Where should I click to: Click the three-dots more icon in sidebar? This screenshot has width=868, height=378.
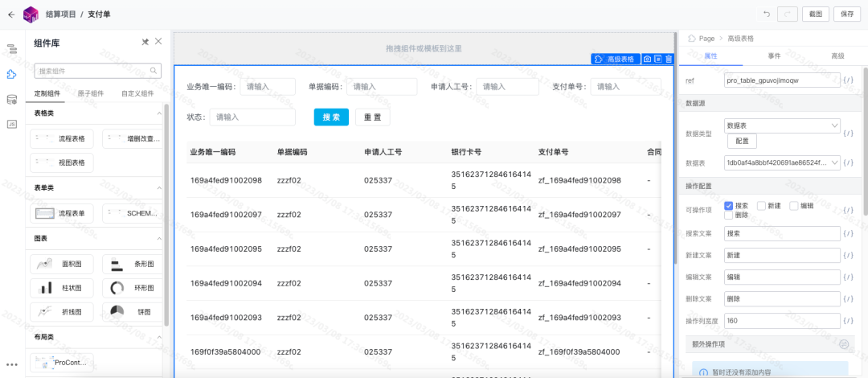coord(11,364)
